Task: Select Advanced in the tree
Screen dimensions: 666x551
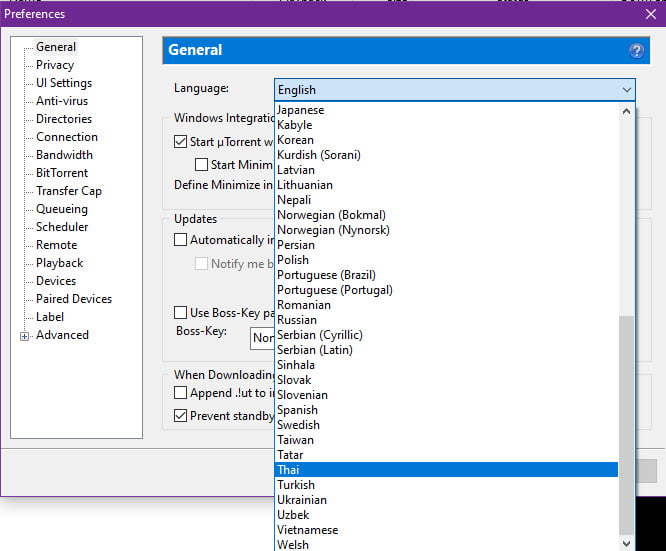Action: click(62, 335)
